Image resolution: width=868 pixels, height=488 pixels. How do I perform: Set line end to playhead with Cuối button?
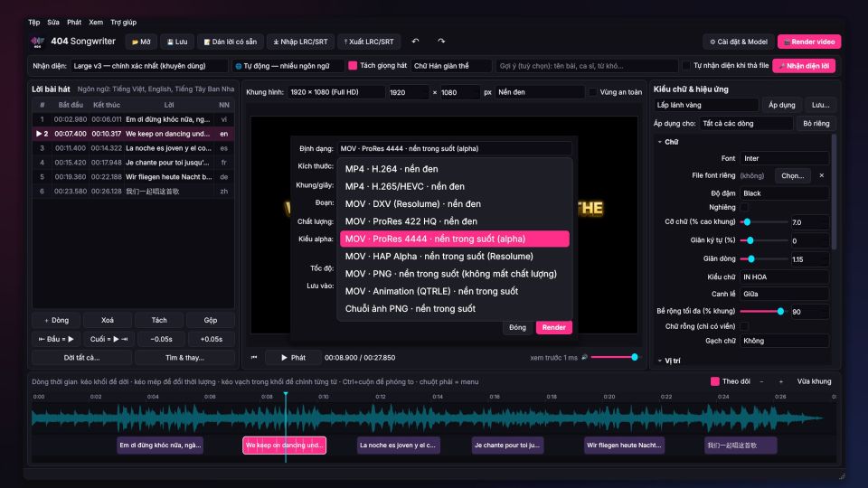(108, 339)
